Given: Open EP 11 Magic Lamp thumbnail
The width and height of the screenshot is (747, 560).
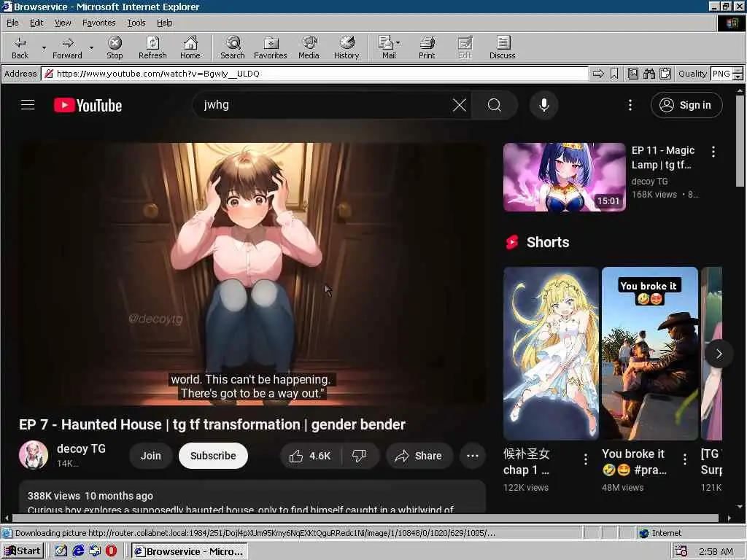Looking at the screenshot, I should coord(564,176).
